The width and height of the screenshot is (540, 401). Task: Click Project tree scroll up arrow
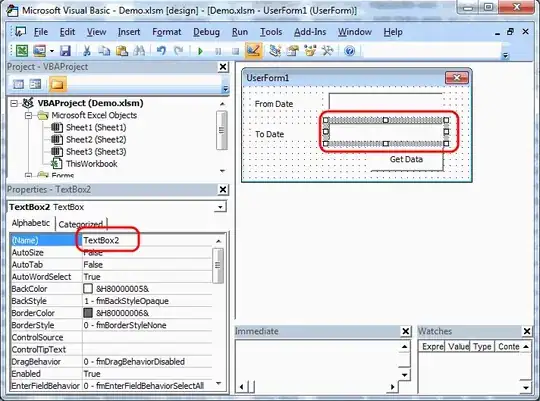(x=222, y=103)
